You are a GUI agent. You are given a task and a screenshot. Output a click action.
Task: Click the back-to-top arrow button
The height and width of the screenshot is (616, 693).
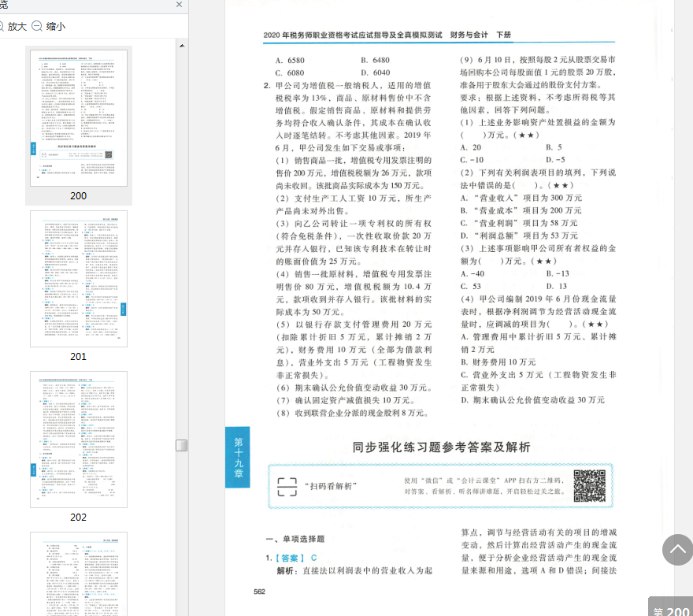coord(677,550)
